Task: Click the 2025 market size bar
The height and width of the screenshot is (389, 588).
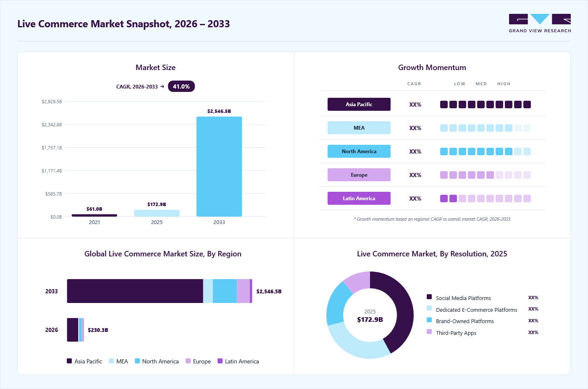Action: (157, 213)
